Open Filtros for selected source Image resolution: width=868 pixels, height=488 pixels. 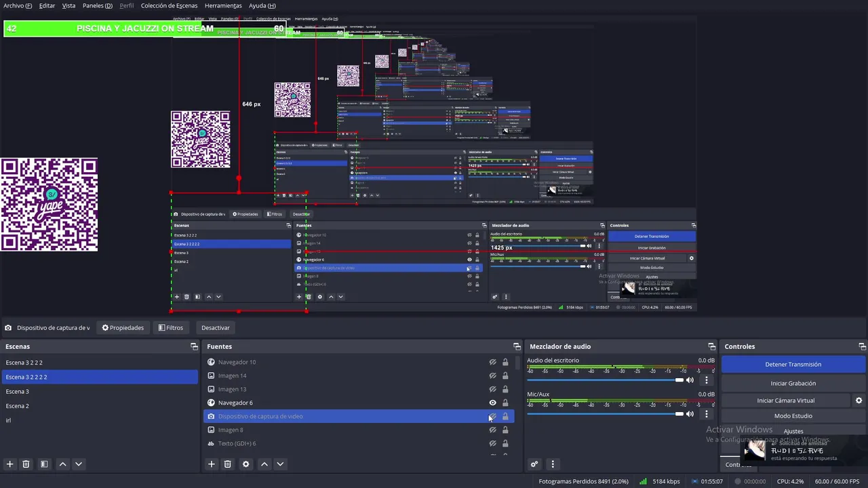coord(170,328)
